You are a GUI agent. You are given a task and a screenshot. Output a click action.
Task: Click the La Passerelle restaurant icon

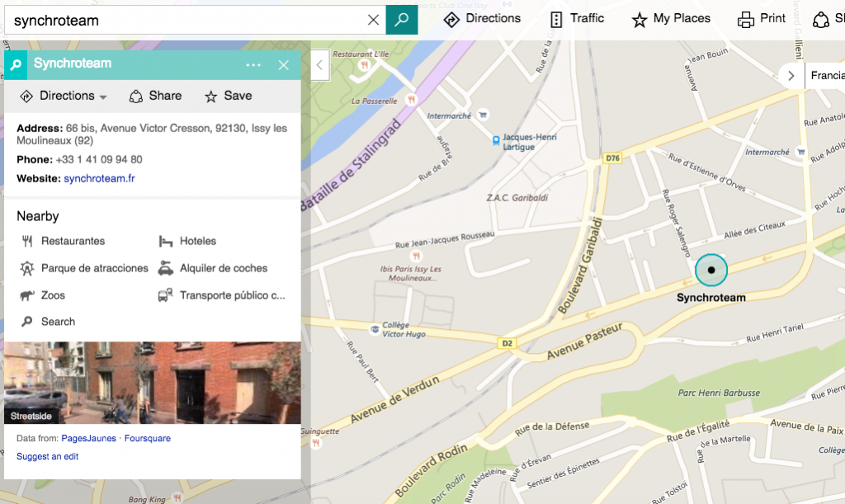(412, 100)
